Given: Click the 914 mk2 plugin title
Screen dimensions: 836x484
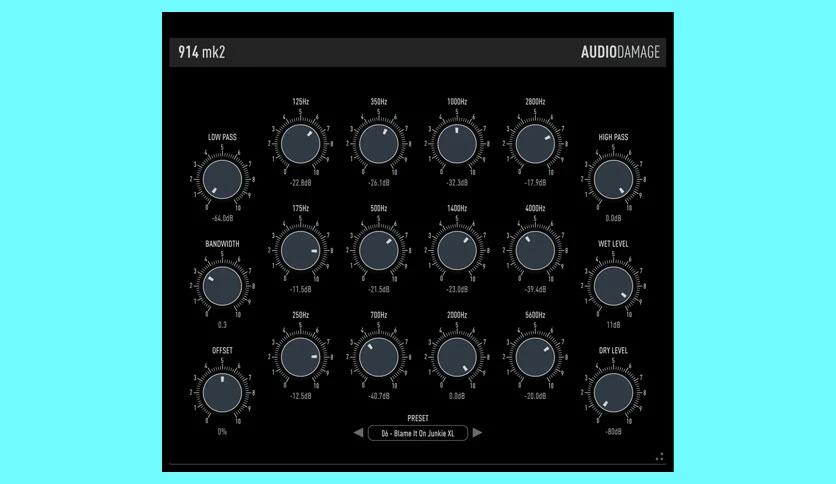Looking at the screenshot, I should (202, 52).
